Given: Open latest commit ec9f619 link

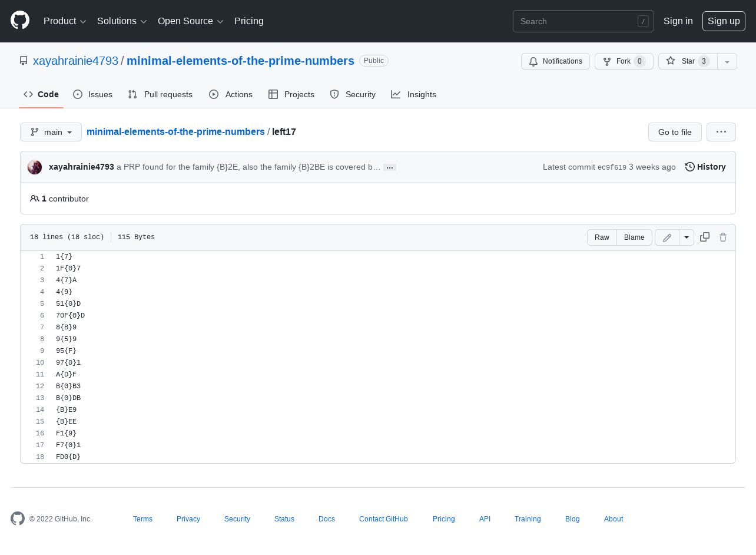Looking at the screenshot, I should click(x=612, y=167).
